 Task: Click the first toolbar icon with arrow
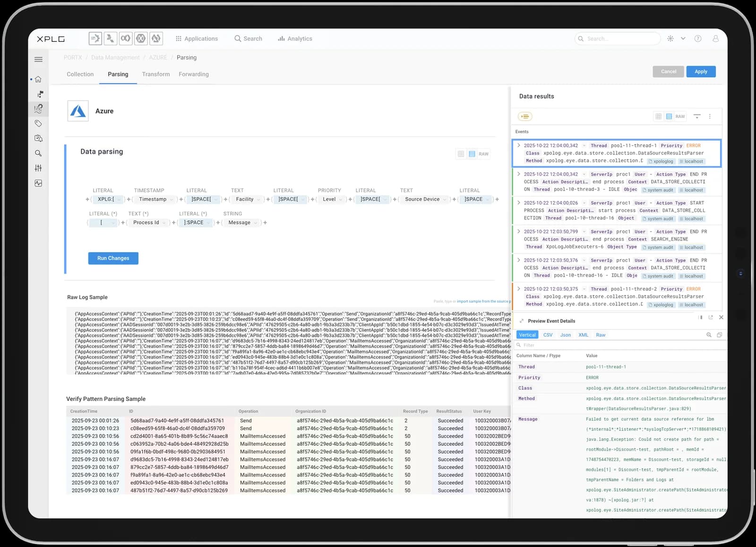click(x=95, y=38)
